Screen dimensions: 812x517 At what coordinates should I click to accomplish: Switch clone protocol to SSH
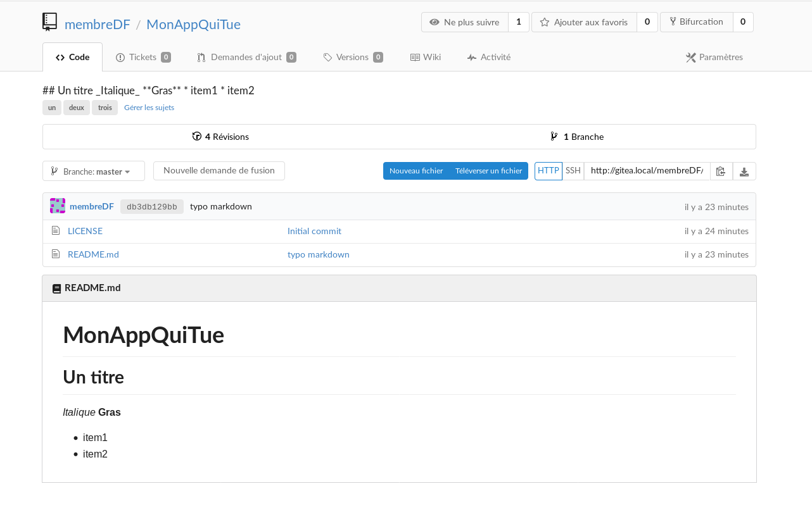tap(573, 171)
